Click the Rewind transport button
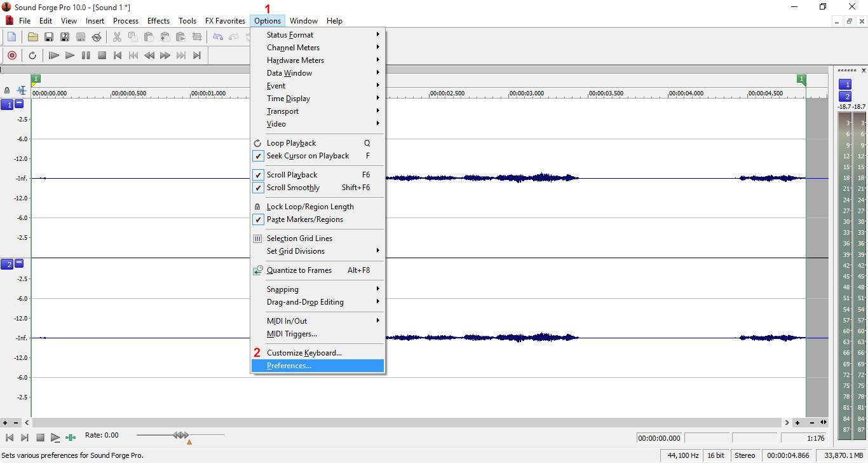 [x=149, y=55]
